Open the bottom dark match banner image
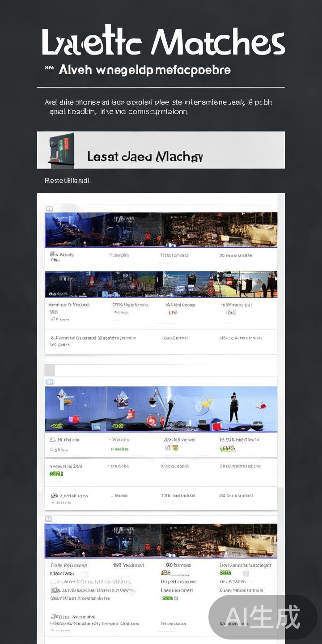 (161, 541)
